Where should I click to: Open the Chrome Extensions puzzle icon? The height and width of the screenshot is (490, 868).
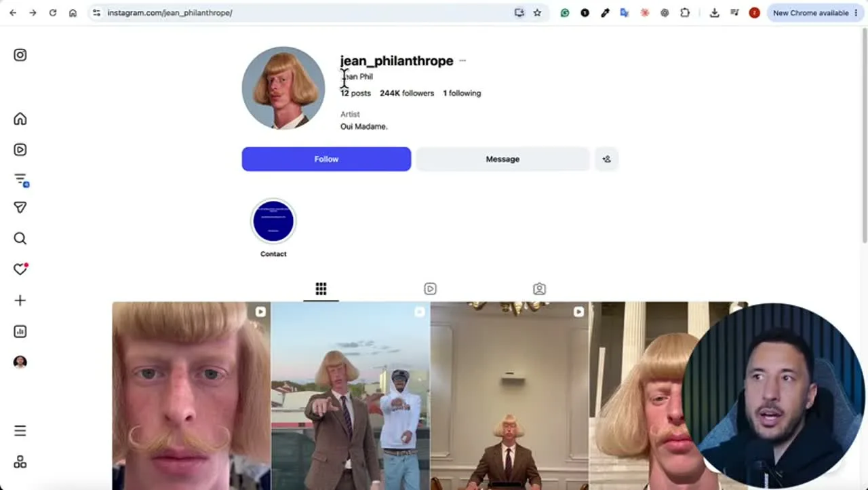click(x=685, y=13)
